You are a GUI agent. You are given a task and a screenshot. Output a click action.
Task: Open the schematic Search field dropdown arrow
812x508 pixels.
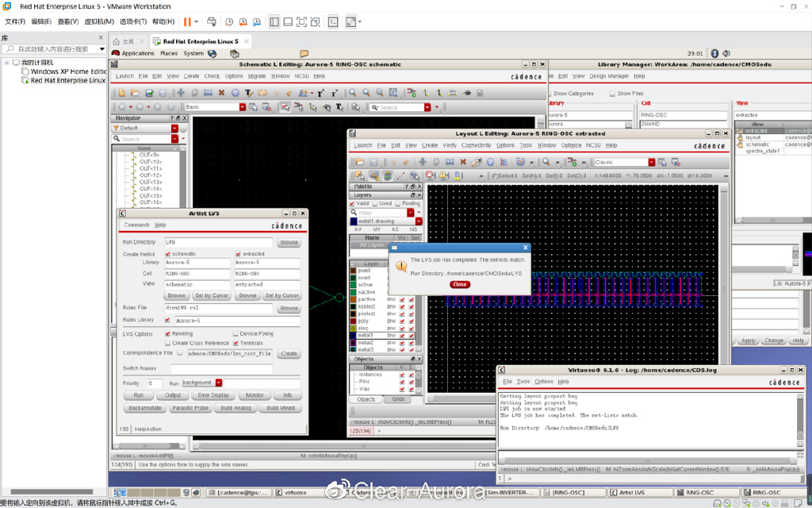427,107
